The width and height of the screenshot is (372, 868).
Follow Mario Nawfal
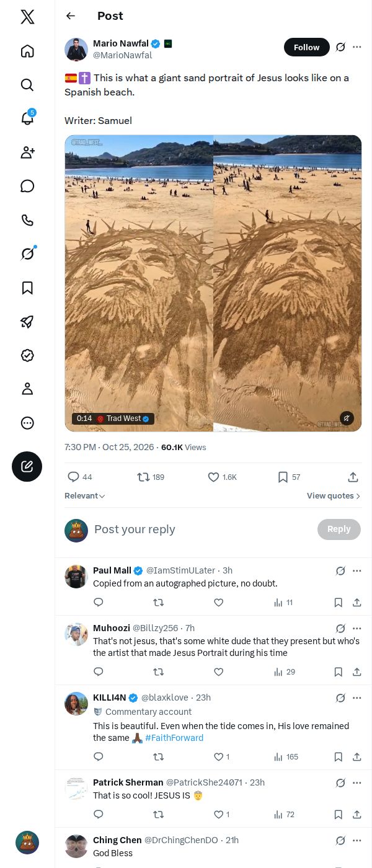pos(307,47)
